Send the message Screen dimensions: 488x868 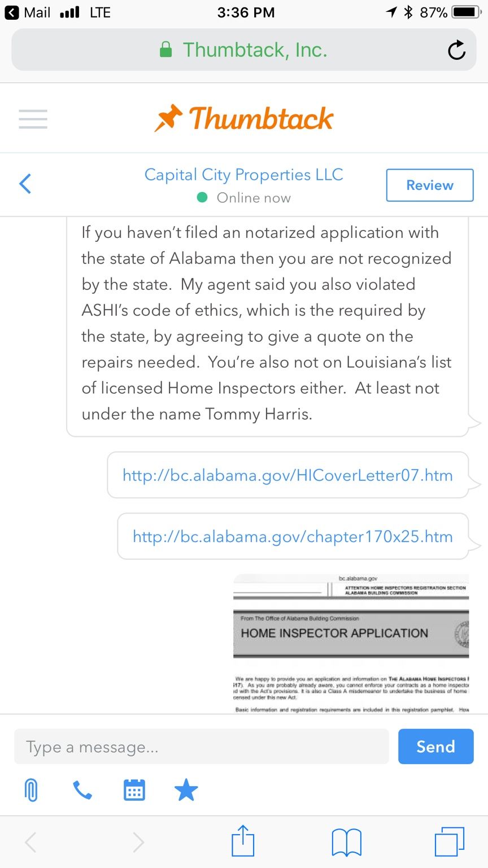pos(435,747)
